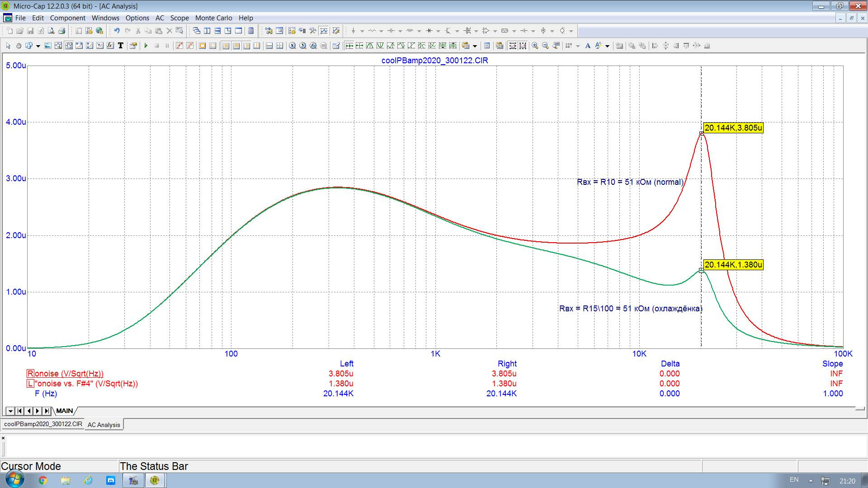Screen dimensions: 868x488
Task: Click the Undo arrow icon
Action: 117,31
